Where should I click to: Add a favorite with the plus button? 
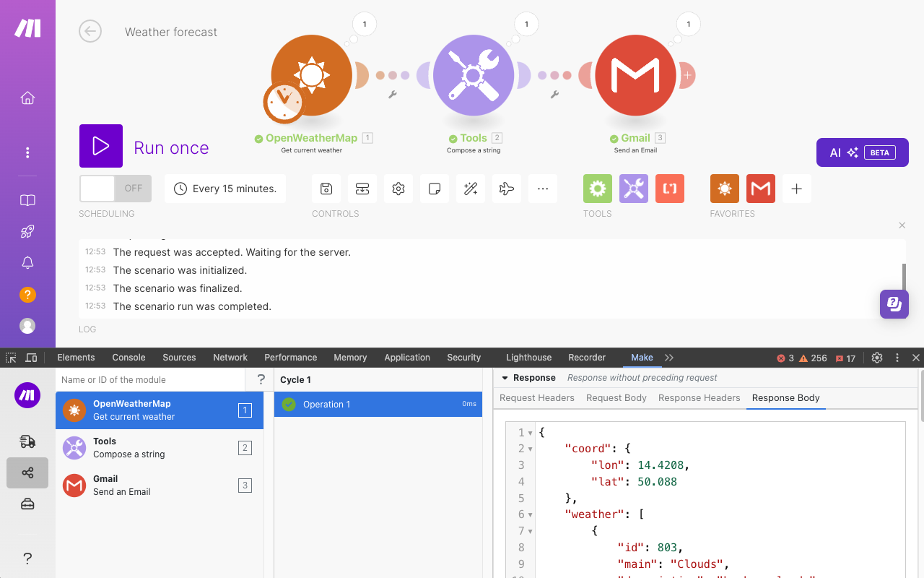tap(797, 189)
